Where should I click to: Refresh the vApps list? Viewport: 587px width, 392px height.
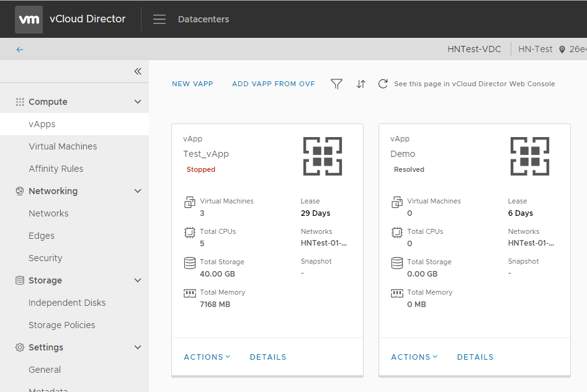click(383, 84)
